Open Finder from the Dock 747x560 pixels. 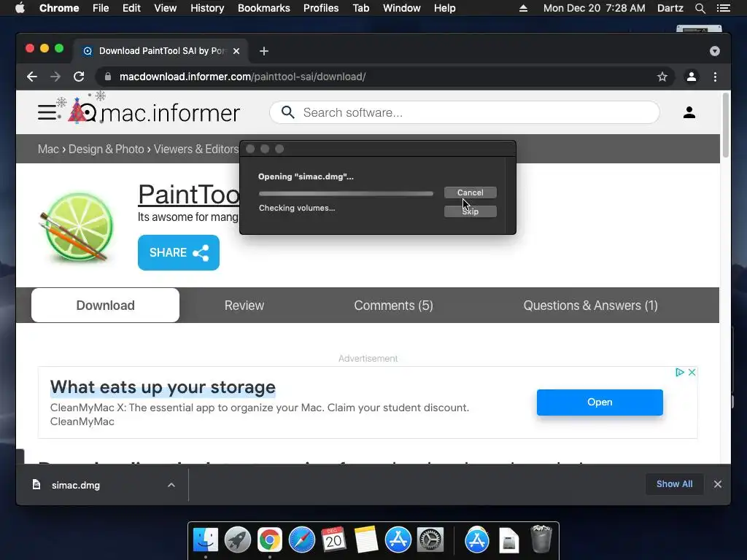[206, 540]
